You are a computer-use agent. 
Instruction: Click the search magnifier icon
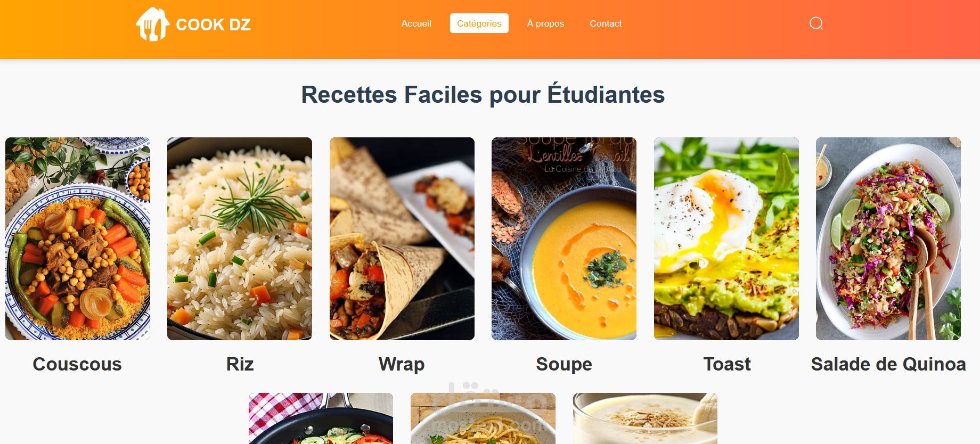click(816, 23)
